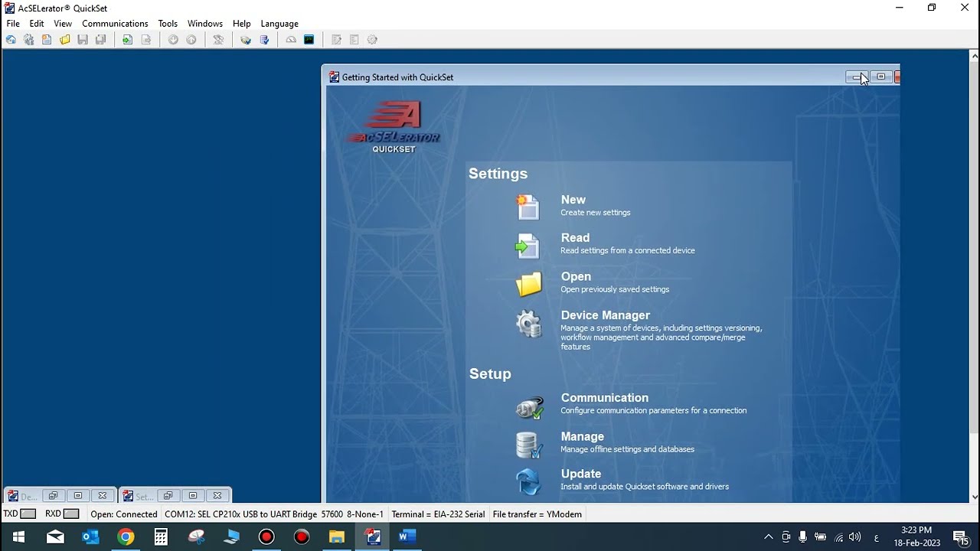This screenshot has width=980, height=551.
Task: Click 'COM12: SEL CP210x USB to UART Bridge' status text
Action: [241, 514]
